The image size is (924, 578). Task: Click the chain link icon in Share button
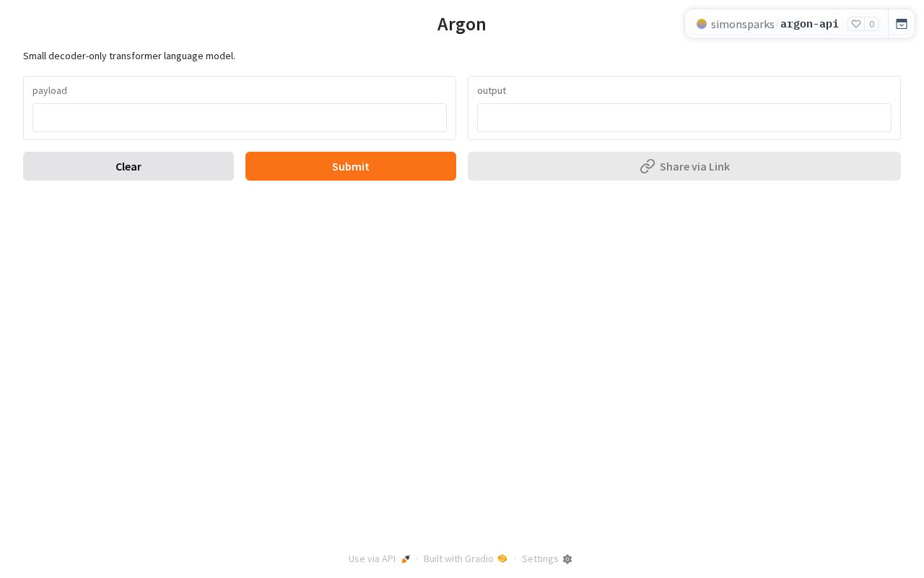click(648, 166)
